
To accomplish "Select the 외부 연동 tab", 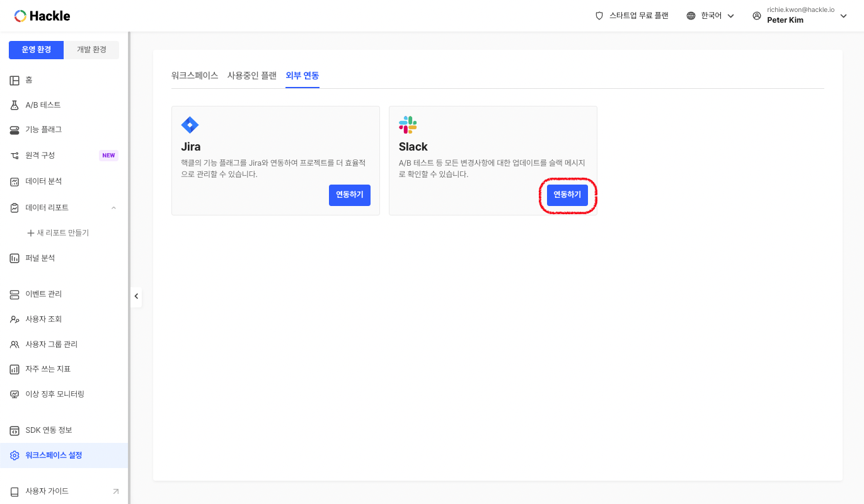I will (x=302, y=76).
